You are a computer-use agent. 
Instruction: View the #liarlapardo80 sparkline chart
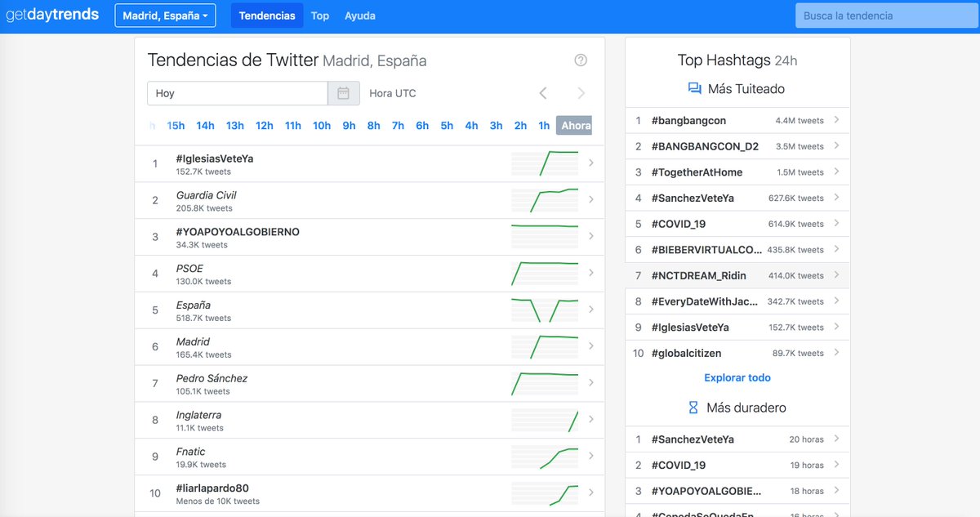[545, 493]
